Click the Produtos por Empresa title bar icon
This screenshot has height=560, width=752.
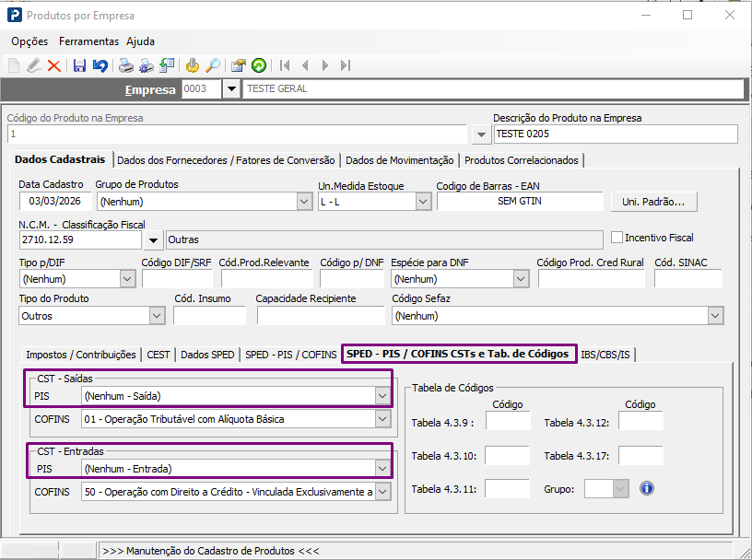(15, 15)
